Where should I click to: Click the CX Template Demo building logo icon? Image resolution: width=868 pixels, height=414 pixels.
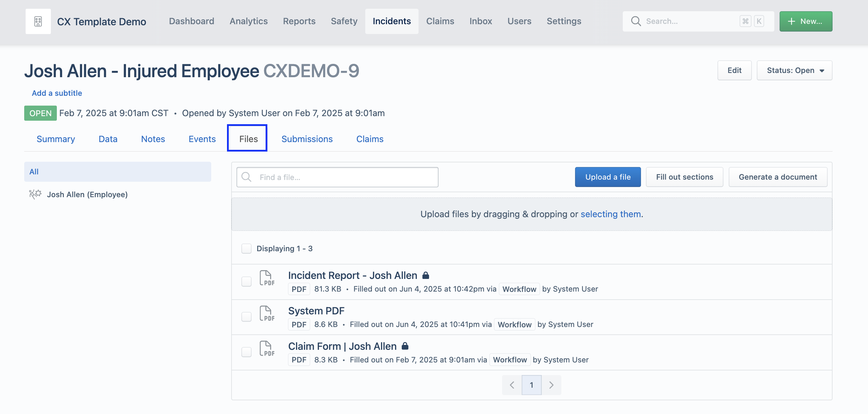pyautogui.click(x=38, y=21)
